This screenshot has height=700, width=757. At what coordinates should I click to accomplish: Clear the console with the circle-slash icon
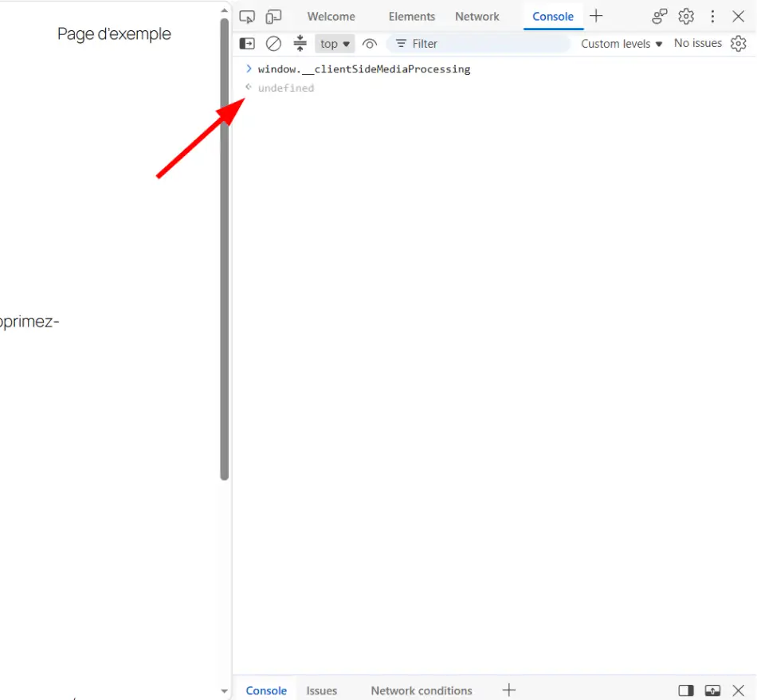pos(273,44)
